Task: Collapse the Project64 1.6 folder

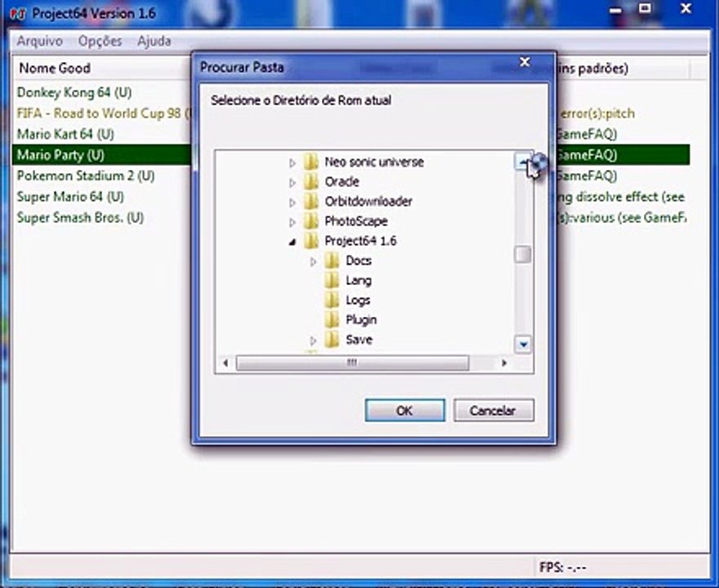Action: point(293,242)
